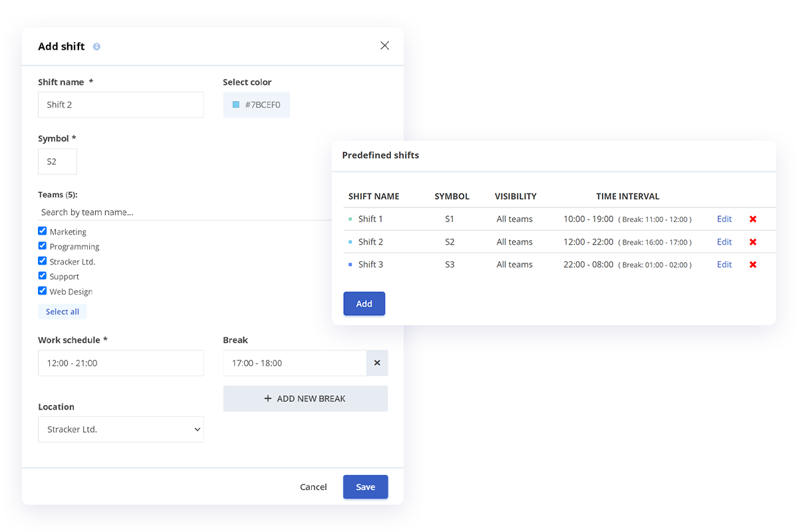Viewport: 798px width, 532px height.
Task: Delete Shift 3 from predefined shifts
Action: pos(752,264)
